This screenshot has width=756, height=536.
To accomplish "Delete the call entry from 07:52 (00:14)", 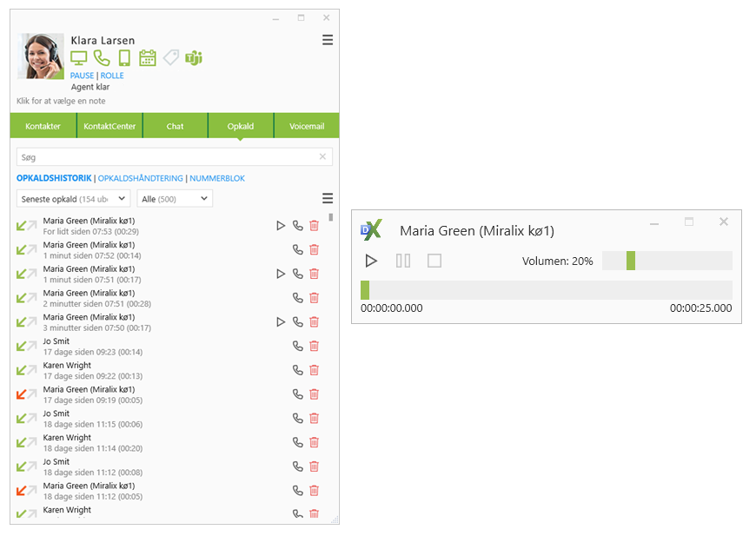I will pyautogui.click(x=315, y=249).
